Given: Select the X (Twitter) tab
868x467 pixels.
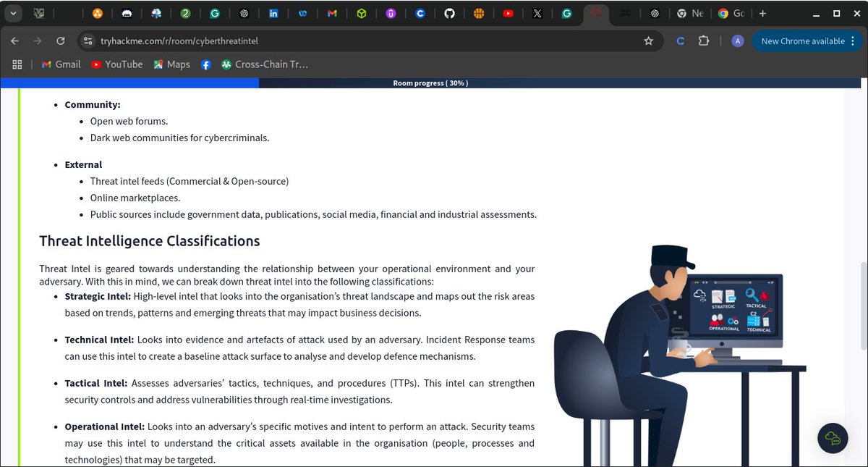Looking at the screenshot, I should [x=538, y=12].
